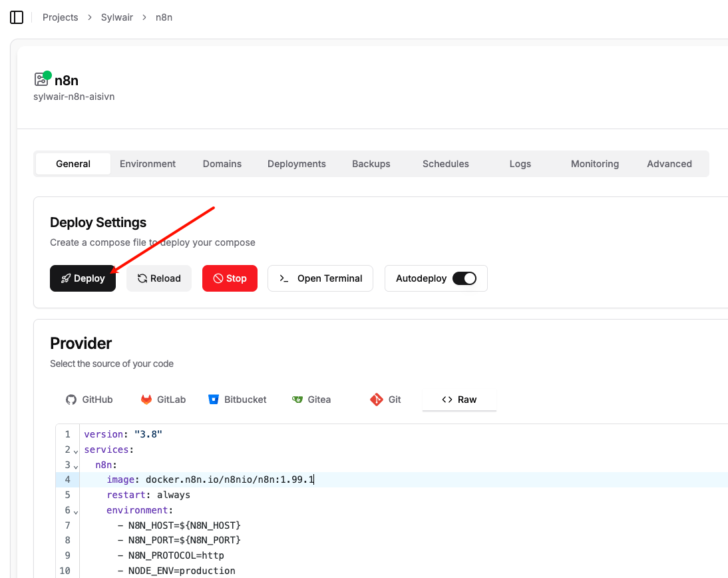
Task: Toggle the Autodeploy switch
Action: coord(464,278)
